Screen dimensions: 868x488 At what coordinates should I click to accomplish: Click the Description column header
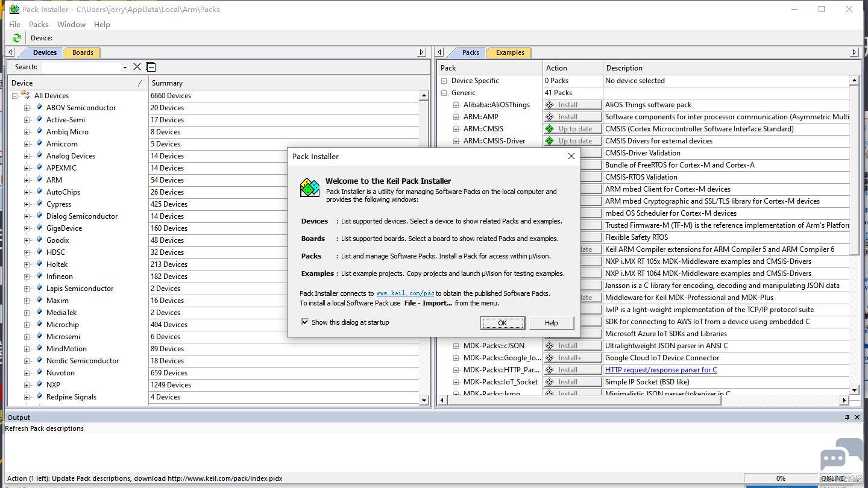tap(731, 67)
